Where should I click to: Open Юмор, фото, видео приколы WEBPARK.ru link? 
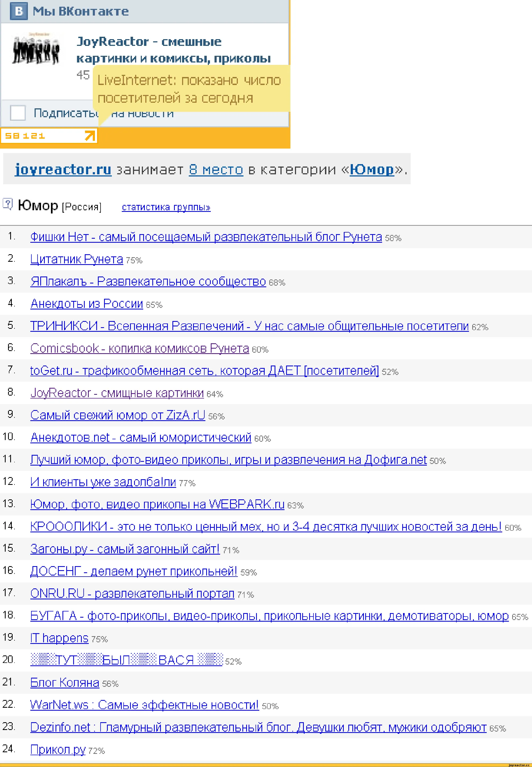pyautogui.click(x=157, y=504)
